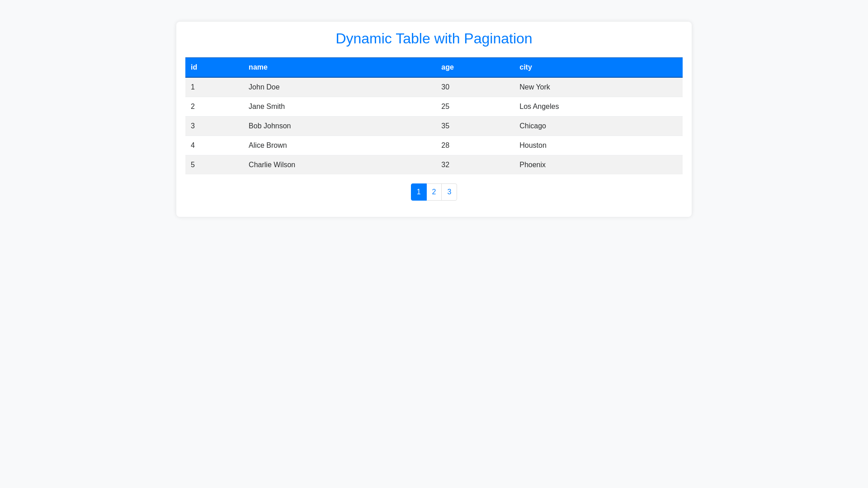Click age value 35 in Bob Johnson row
Screen dimensions: 868x488
tap(475, 126)
